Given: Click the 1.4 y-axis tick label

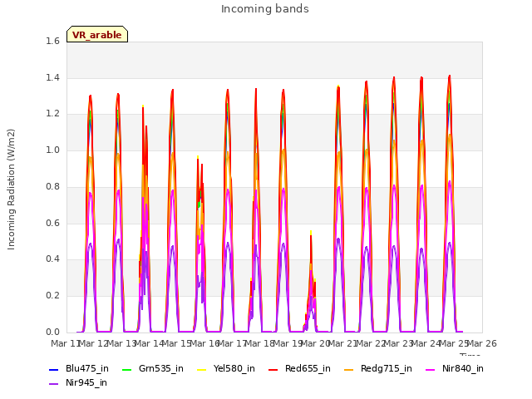Looking at the screenshot, I should (52, 77).
